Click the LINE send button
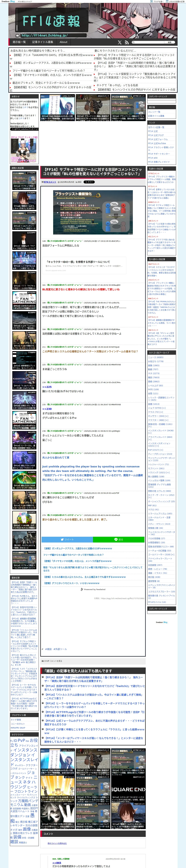The width and height of the screenshot is (186, 868). tap(119, 539)
